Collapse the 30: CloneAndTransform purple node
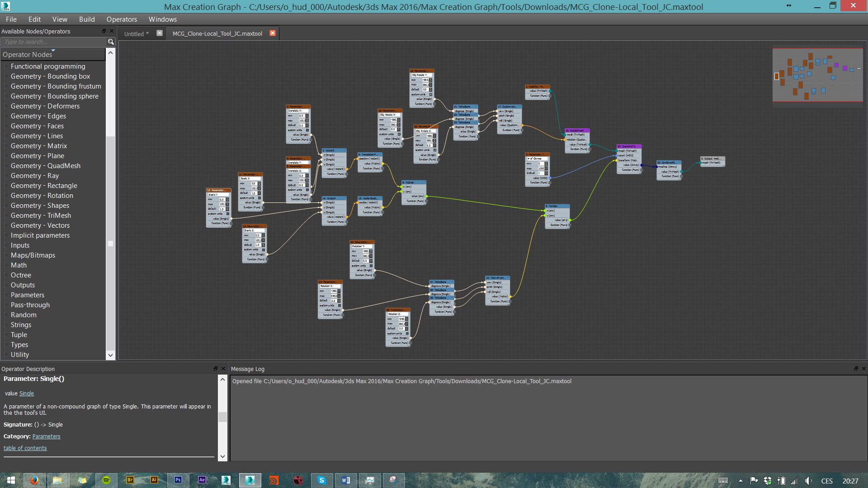 pyautogui.click(x=639, y=146)
